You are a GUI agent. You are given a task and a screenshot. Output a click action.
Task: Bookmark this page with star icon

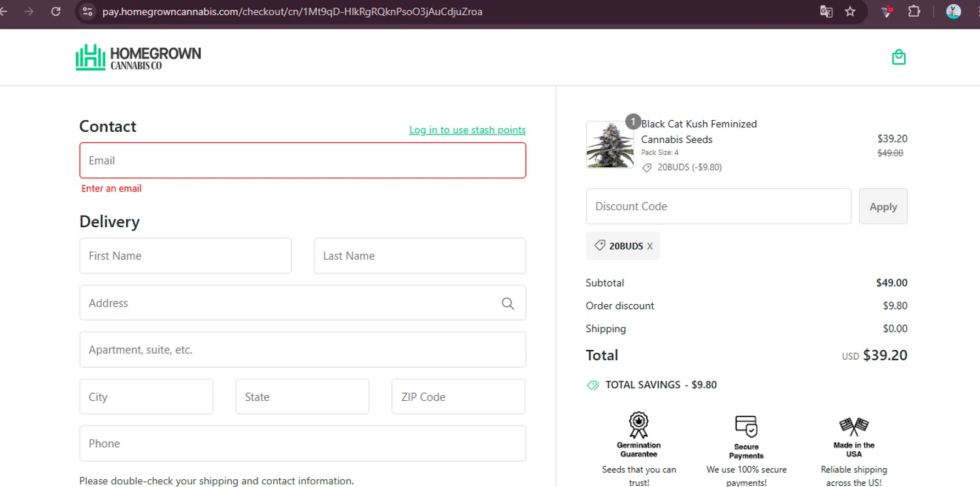click(x=850, y=11)
